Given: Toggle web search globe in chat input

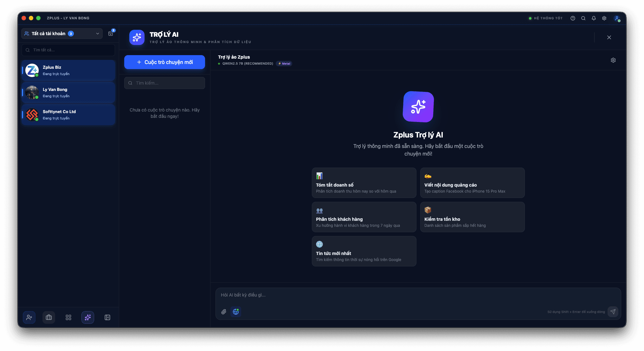Looking at the screenshot, I should [x=236, y=312].
